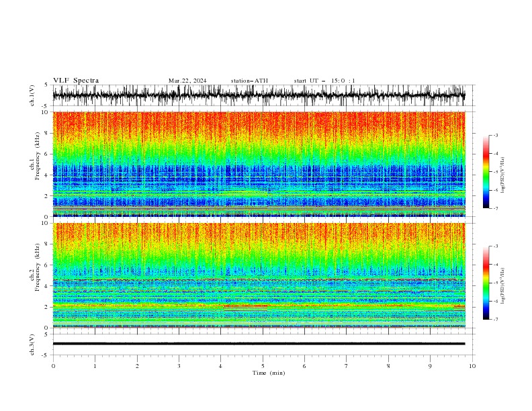Select the "Time (min)" axis label
532x411 pixels.
pyautogui.click(x=269, y=373)
